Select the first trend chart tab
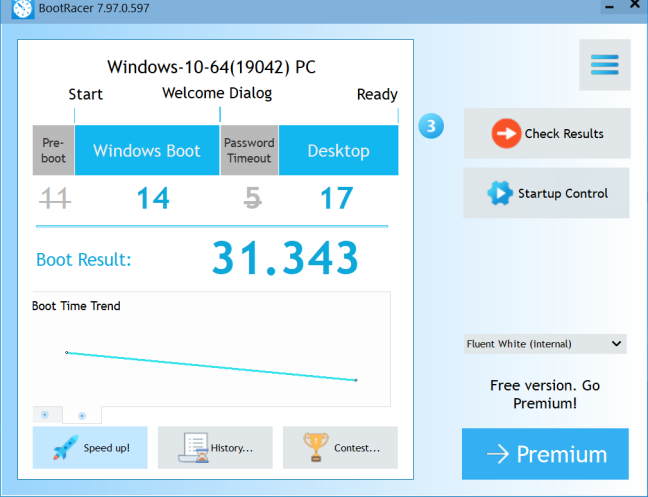Viewport: 648px width, 497px height. click(x=47, y=414)
